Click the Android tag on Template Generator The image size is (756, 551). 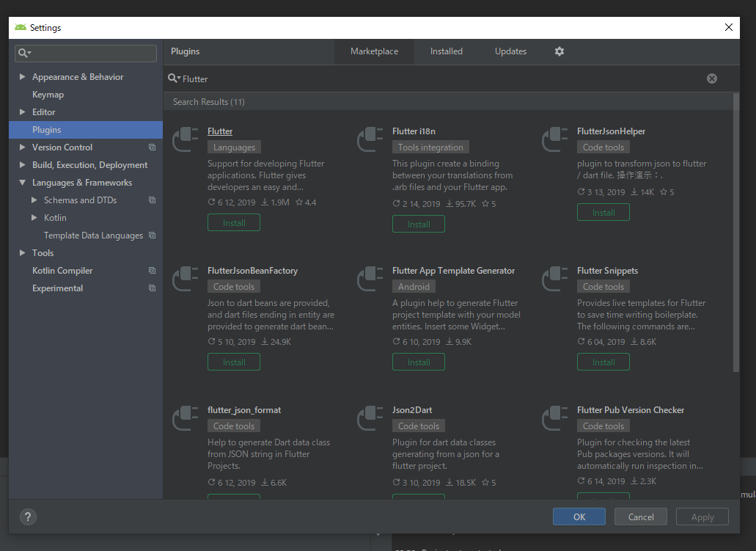pyautogui.click(x=414, y=287)
